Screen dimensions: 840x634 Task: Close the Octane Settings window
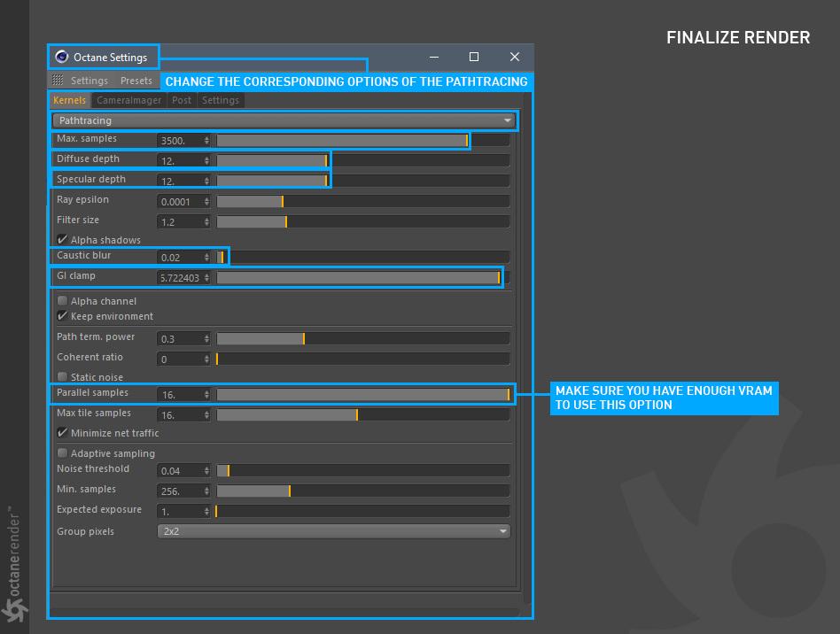pos(514,57)
